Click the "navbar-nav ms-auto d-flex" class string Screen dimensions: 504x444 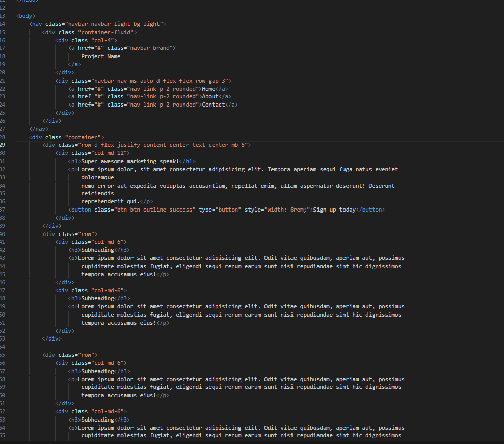[132, 81]
